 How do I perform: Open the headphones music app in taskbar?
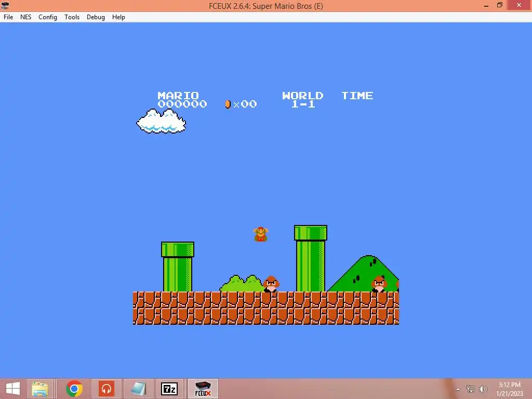(107, 389)
